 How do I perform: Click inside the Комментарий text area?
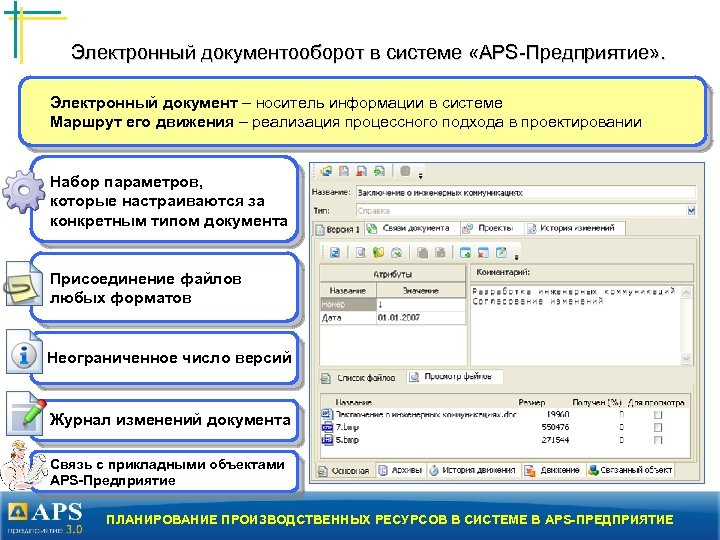575,325
